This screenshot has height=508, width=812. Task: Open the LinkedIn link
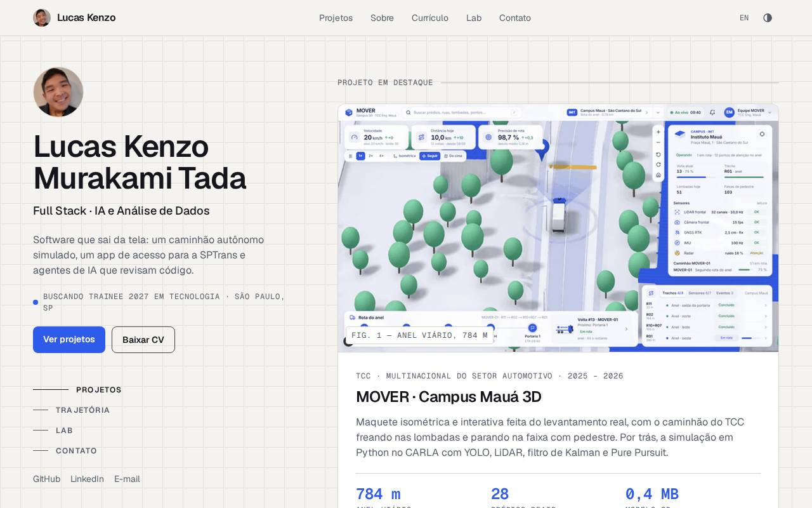pyautogui.click(x=87, y=479)
